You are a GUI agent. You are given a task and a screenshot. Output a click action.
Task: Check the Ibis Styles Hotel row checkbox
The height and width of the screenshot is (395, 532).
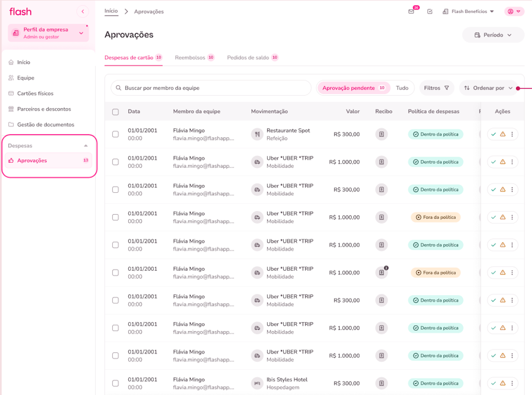[x=115, y=383]
